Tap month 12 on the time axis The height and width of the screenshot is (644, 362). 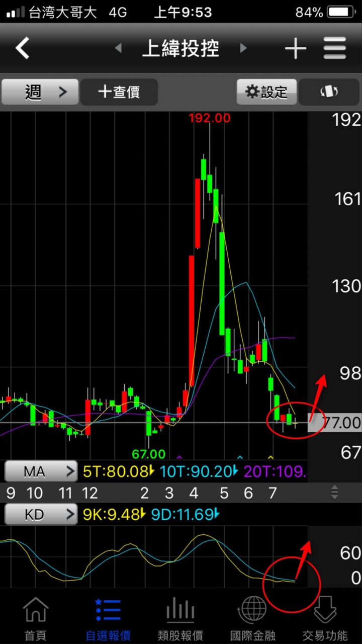click(x=89, y=493)
